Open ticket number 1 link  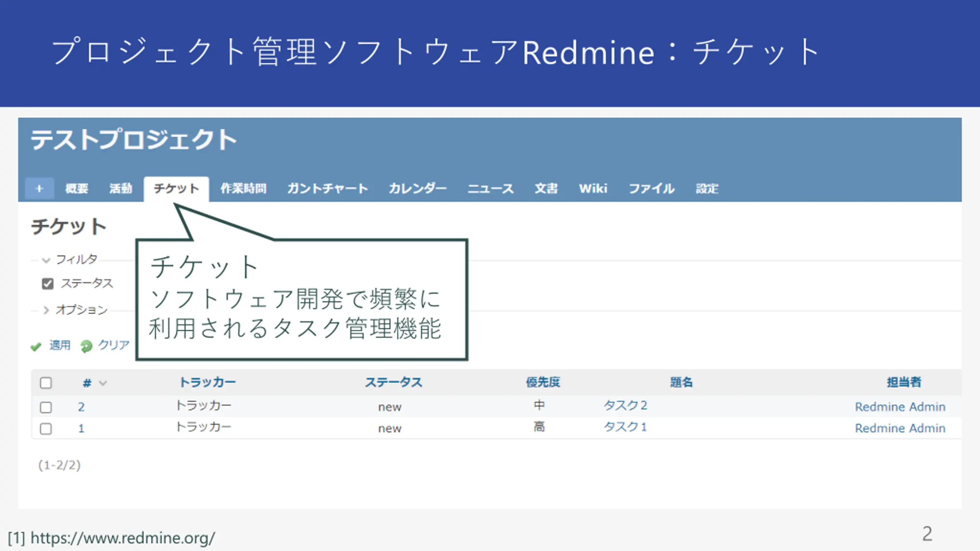point(81,428)
